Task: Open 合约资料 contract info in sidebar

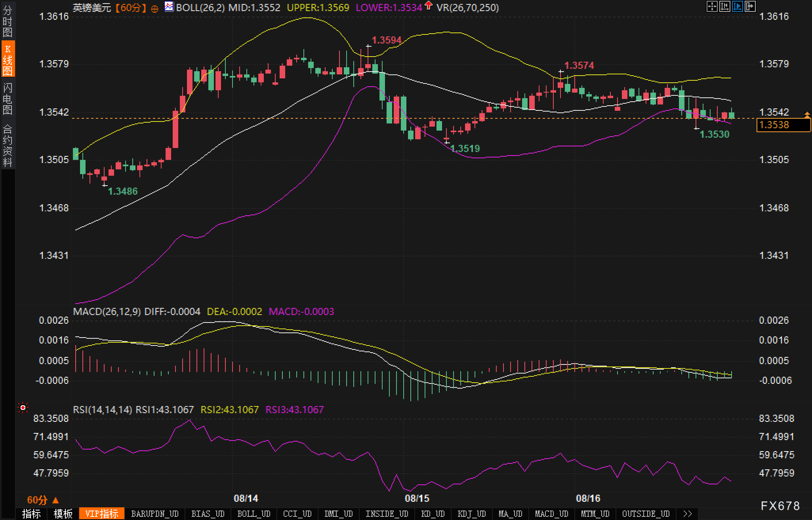Action: pos(8,145)
